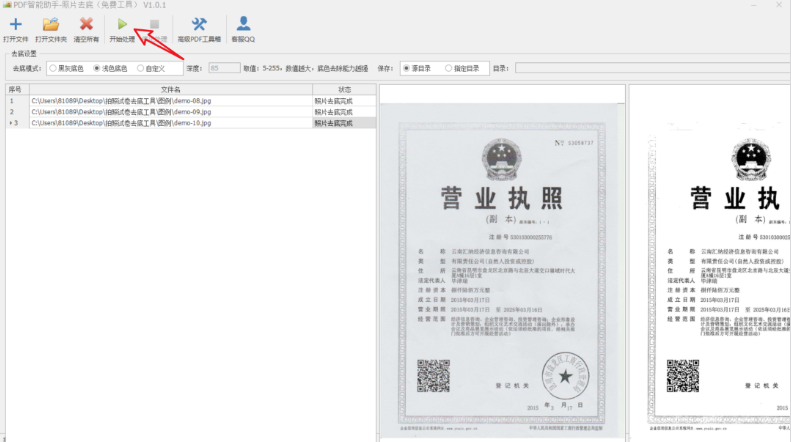Close the application window
This screenshot has width=791, height=442.
(x=778, y=5)
